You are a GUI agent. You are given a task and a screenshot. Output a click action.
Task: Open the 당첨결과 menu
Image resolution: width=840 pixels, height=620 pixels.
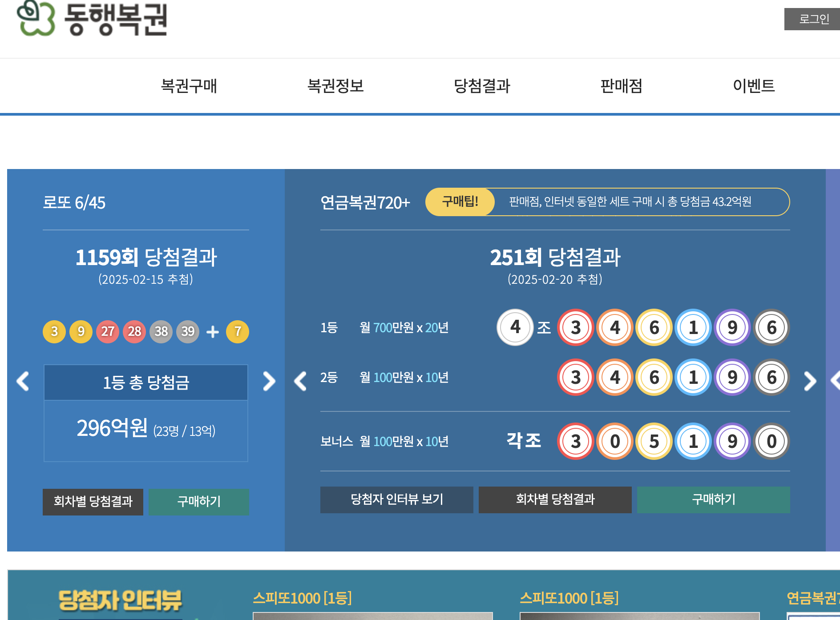(x=482, y=86)
